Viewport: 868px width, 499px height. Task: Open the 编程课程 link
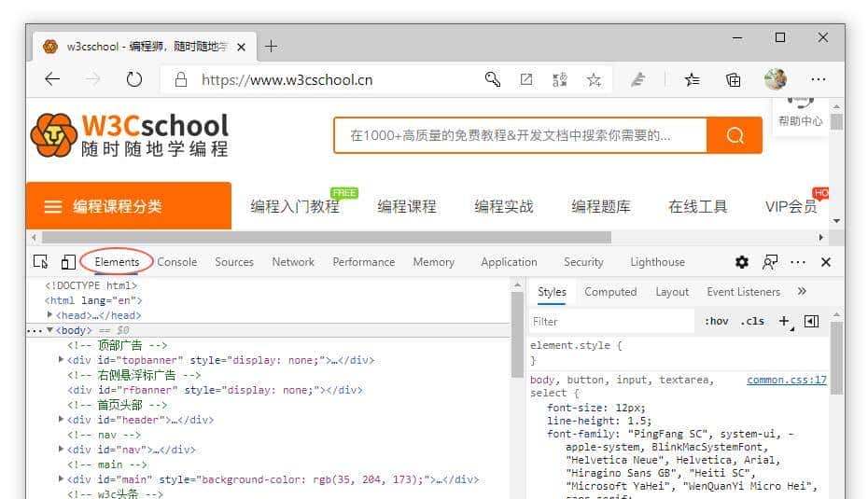tap(407, 206)
